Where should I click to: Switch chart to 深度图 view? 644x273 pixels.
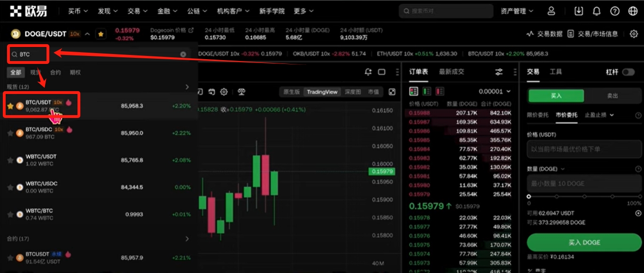353,92
